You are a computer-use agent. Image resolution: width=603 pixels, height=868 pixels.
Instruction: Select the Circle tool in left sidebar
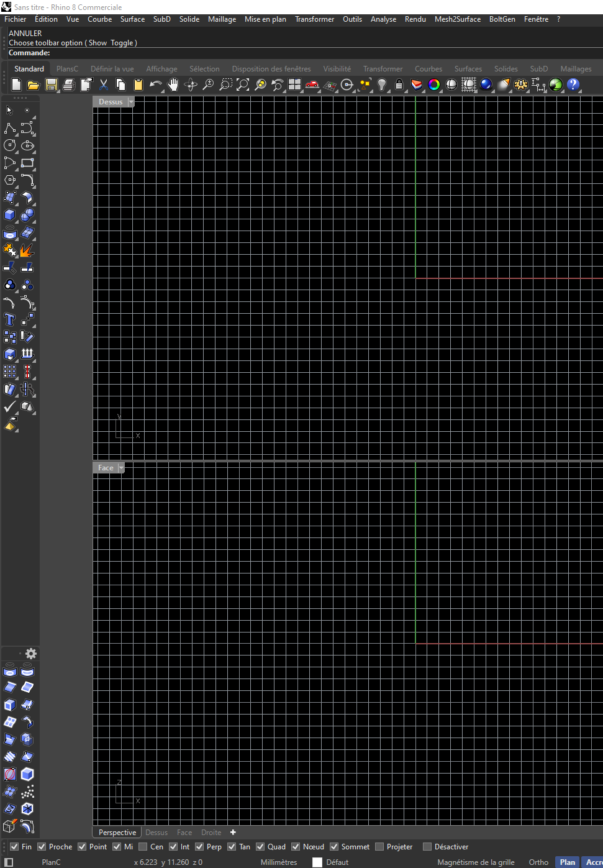tap(10, 145)
